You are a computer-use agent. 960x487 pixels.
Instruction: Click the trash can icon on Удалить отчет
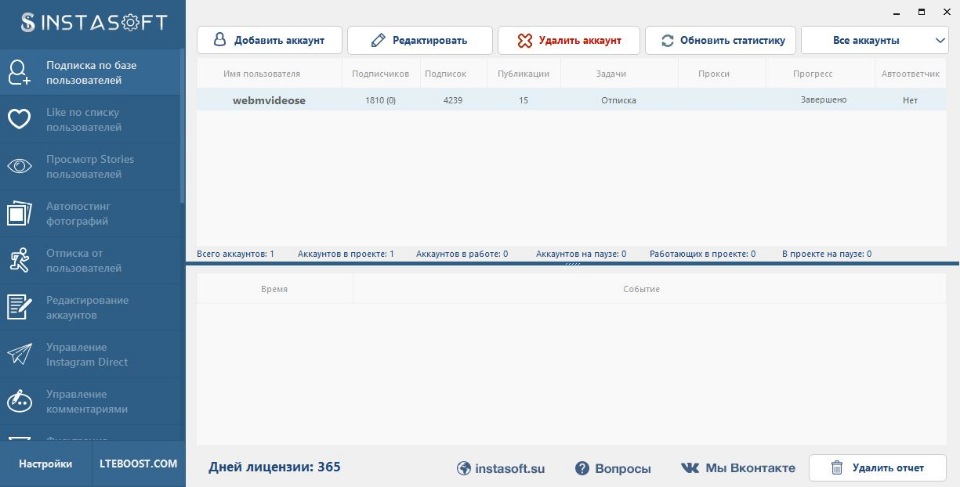[x=837, y=468]
